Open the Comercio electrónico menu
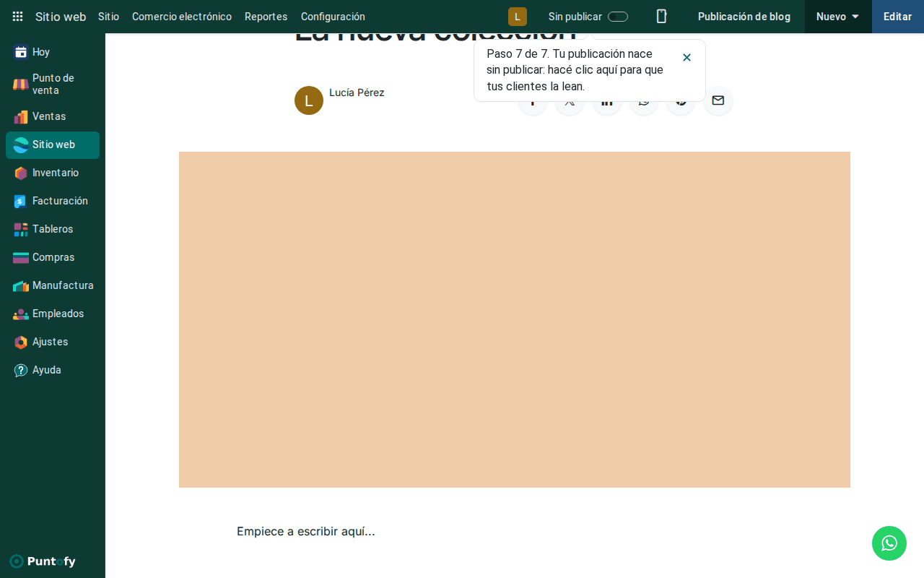Image resolution: width=924 pixels, height=578 pixels. pyautogui.click(x=182, y=17)
